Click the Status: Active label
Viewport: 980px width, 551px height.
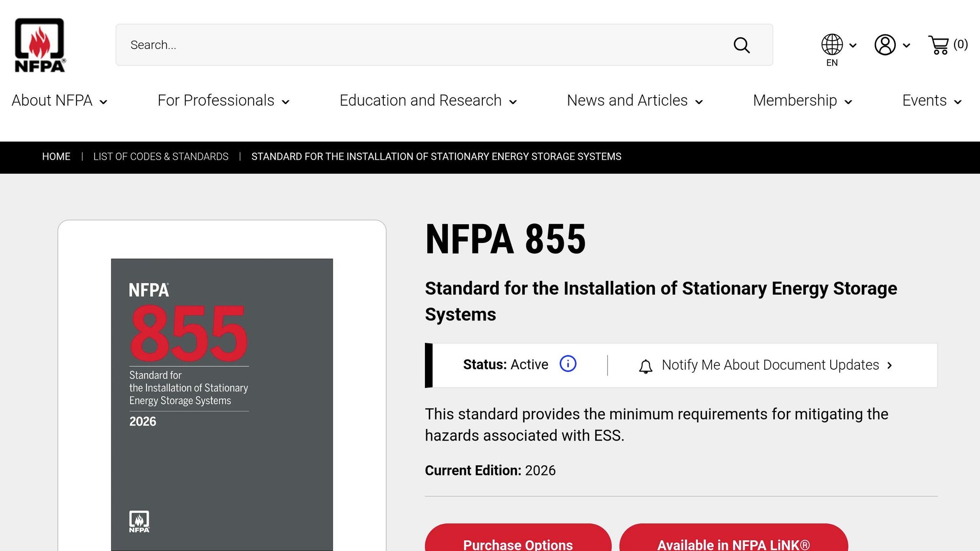tap(506, 364)
